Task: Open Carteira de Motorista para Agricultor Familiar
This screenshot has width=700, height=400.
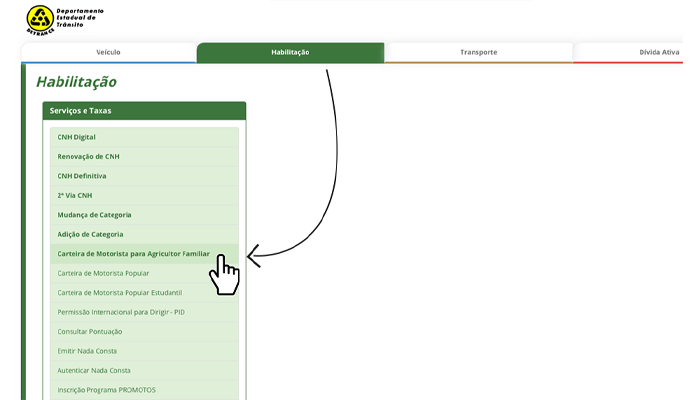Action: [x=144, y=254]
